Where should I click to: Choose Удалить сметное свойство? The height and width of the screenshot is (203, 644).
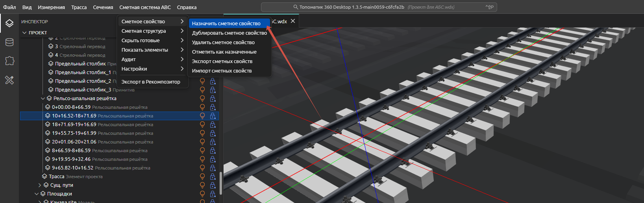229,43
